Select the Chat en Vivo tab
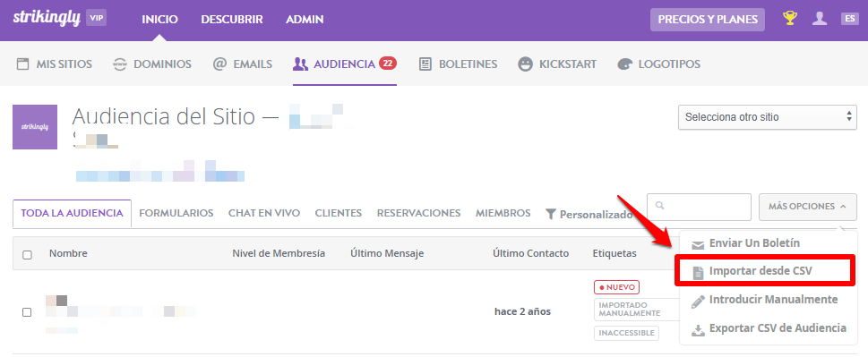868x357 pixels. pyautogui.click(x=264, y=213)
